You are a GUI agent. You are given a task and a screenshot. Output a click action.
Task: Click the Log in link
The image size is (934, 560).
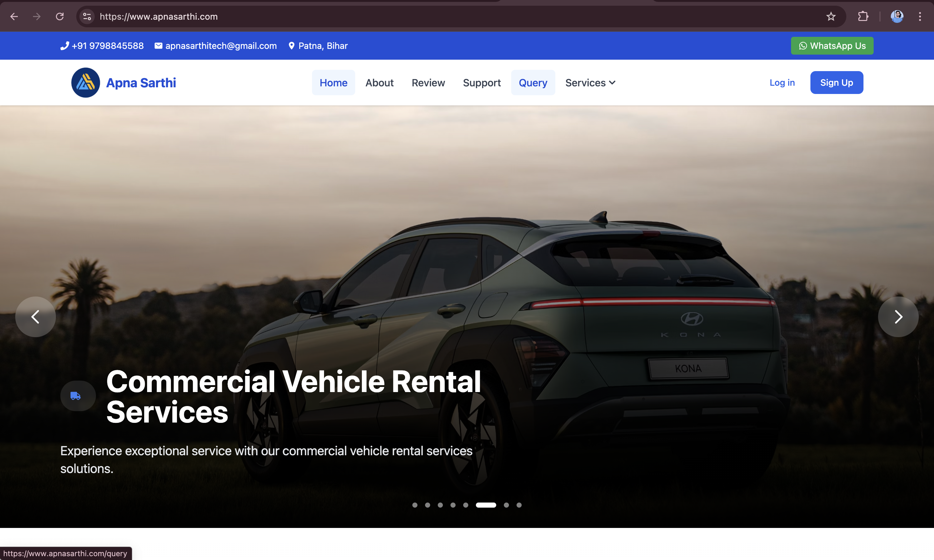[x=782, y=82]
